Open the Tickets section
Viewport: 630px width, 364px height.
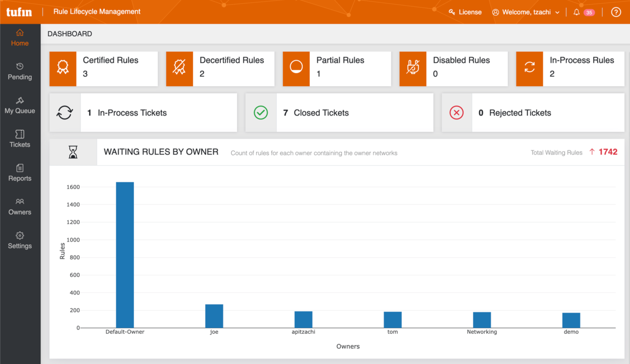click(x=19, y=139)
